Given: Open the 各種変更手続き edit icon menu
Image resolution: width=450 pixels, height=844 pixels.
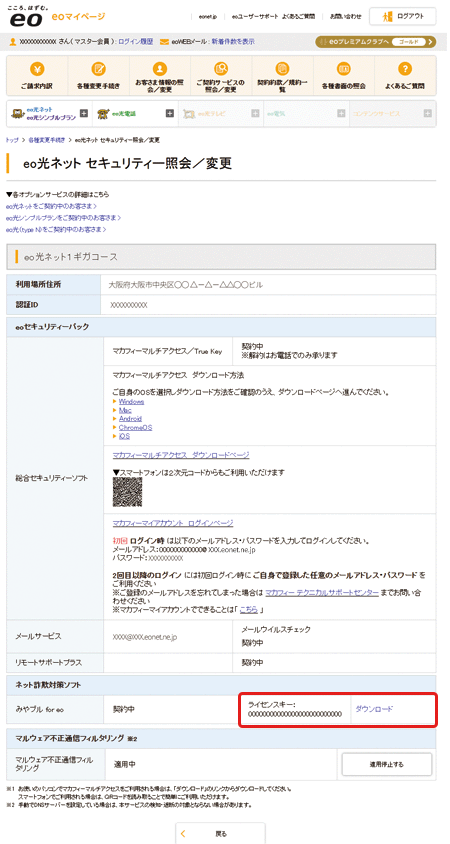Looking at the screenshot, I should point(99,76).
